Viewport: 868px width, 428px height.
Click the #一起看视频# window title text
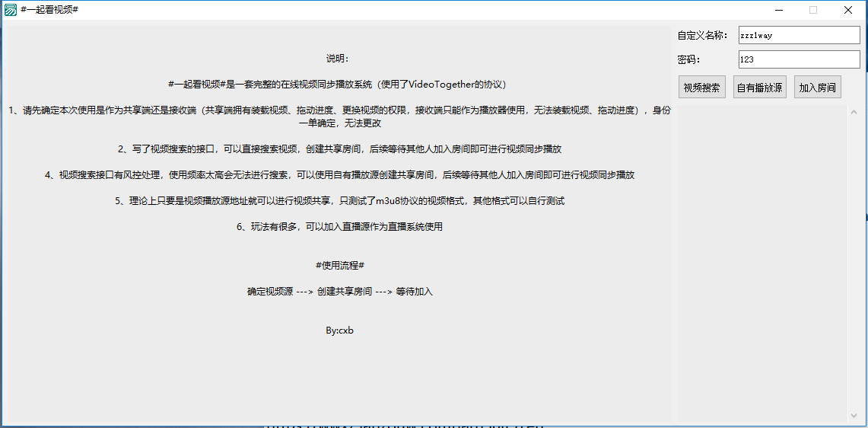click(50, 9)
